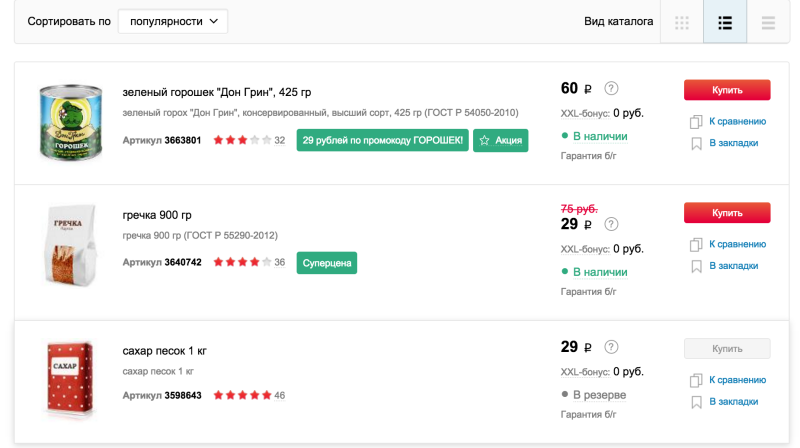
Task: Click bookmark icon for green peas
Action: coord(696,143)
